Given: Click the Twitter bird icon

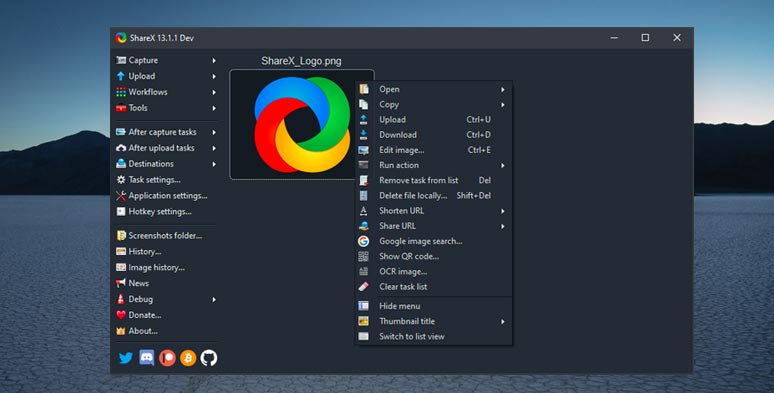Looking at the screenshot, I should 126,358.
